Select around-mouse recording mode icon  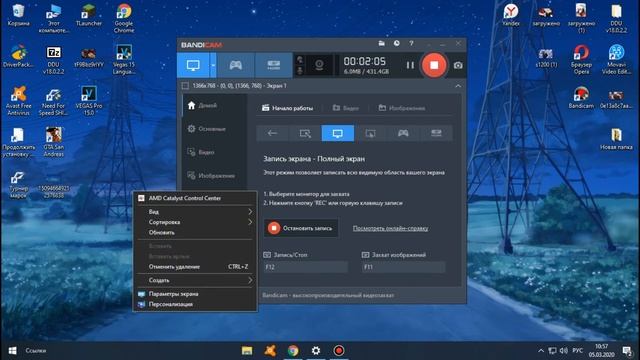tap(371, 133)
